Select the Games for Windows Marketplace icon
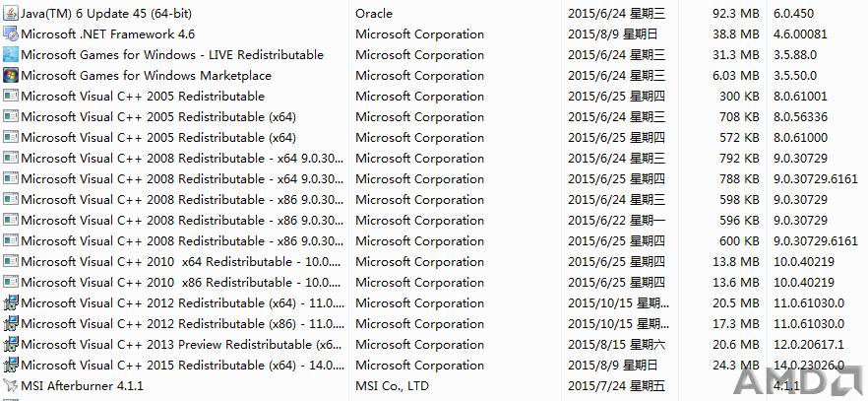The height and width of the screenshot is (401, 868). click(11, 75)
